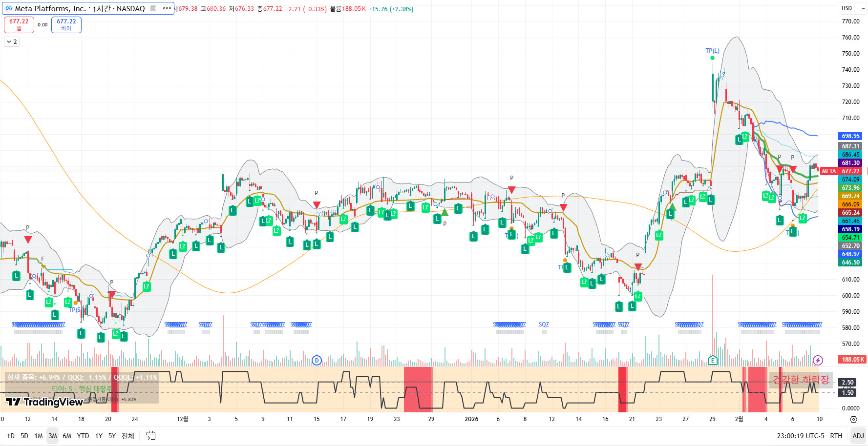Click the red META price label
Image resolution: width=868 pixels, height=446 pixels.
click(x=829, y=171)
